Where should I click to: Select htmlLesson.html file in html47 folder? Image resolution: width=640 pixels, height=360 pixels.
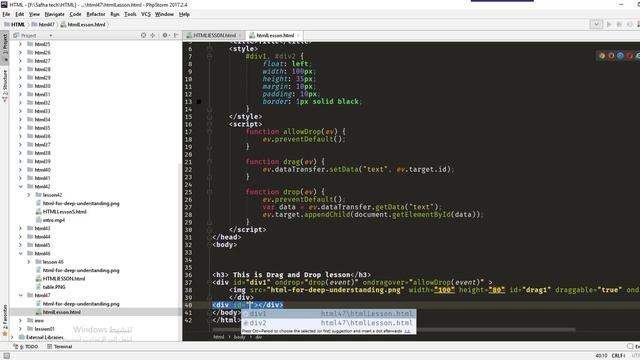coord(62,312)
